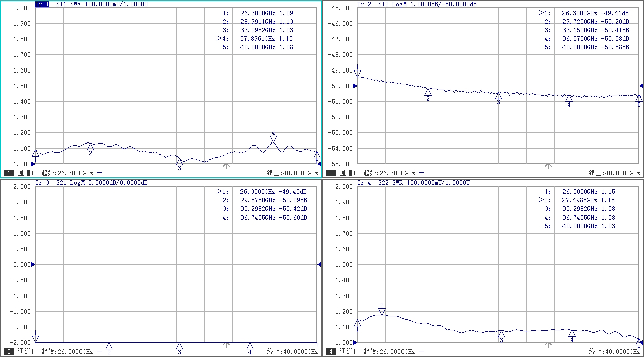Select the 37.8961GHz marker readout row in S11

coord(258,39)
